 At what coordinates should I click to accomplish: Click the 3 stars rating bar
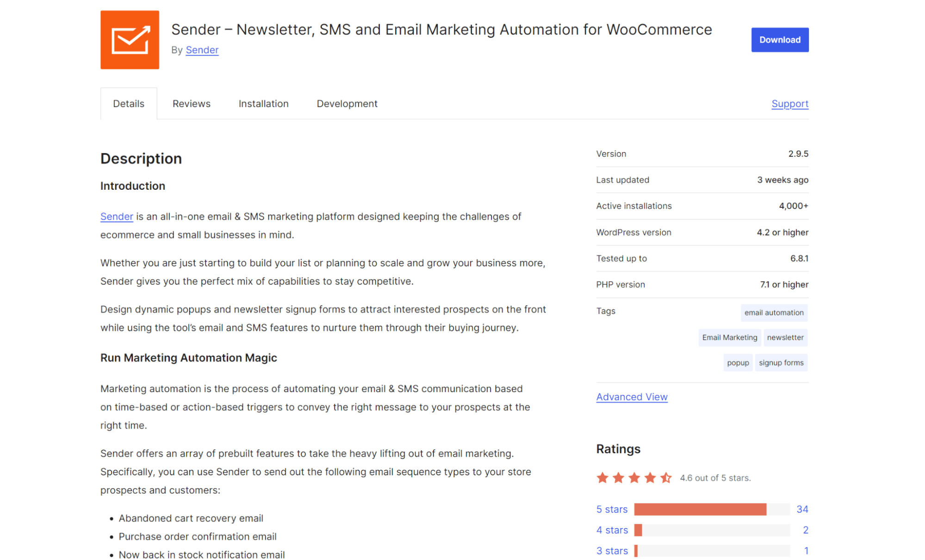[x=712, y=551]
